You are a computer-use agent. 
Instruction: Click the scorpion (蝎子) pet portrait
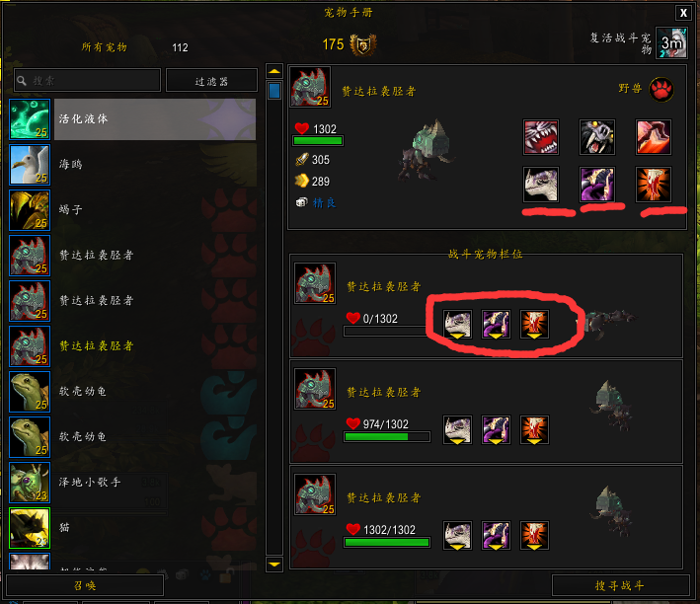click(x=30, y=210)
